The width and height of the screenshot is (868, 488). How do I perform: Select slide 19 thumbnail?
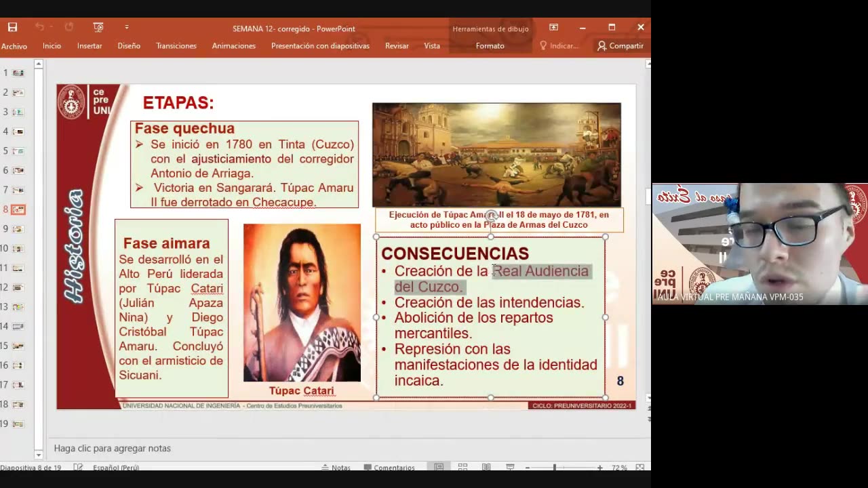click(18, 424)
